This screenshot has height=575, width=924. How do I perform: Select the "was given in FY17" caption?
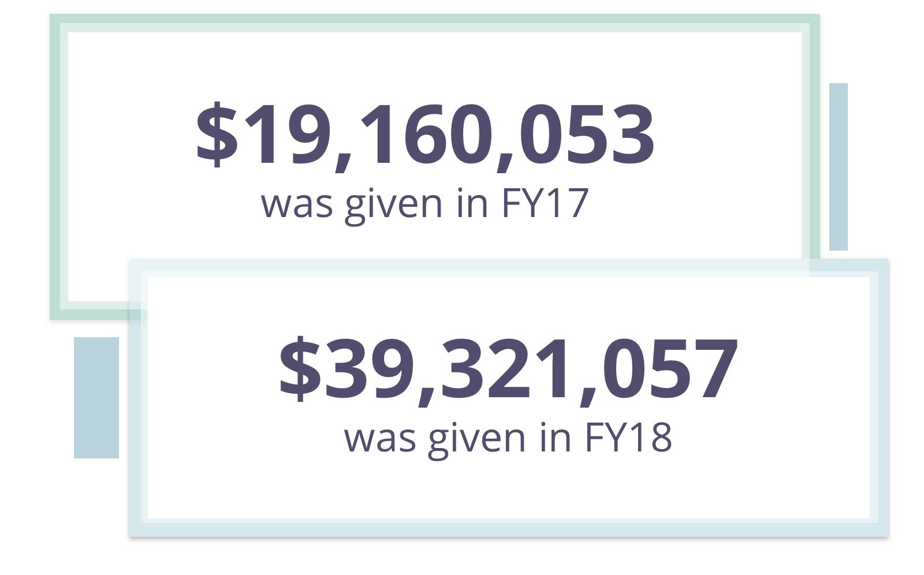[x=424, y=204]
